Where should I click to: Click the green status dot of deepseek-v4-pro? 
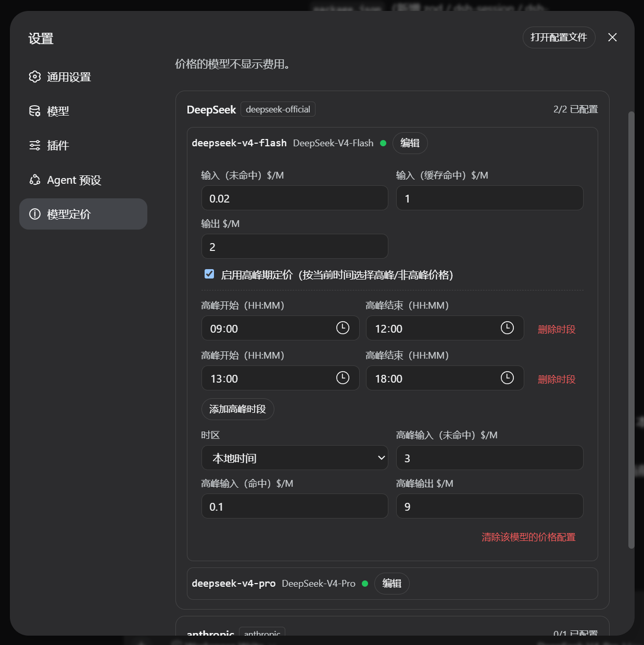point(365,584)
